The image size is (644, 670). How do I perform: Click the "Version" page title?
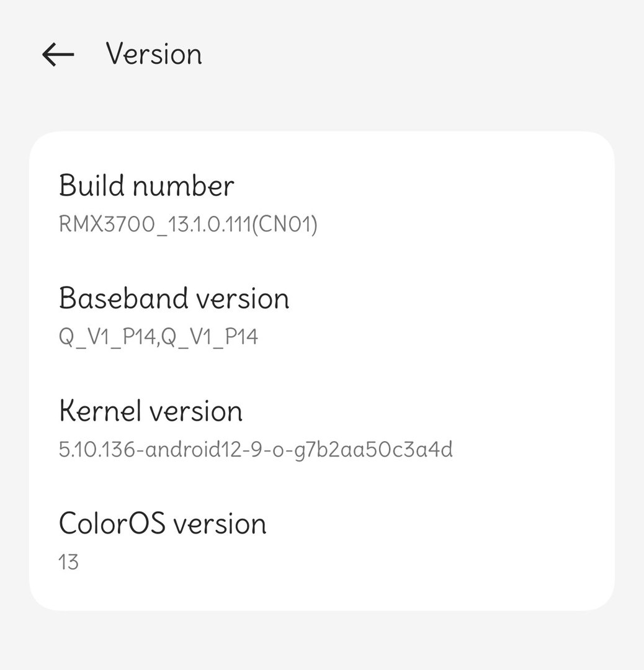154,54
